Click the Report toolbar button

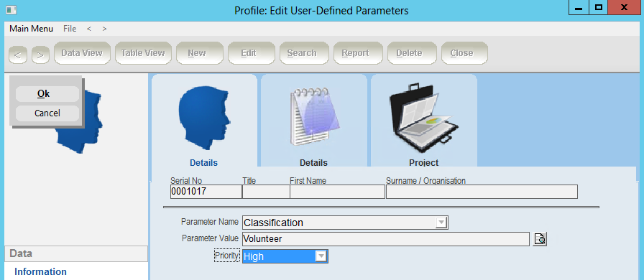(358, 53)
